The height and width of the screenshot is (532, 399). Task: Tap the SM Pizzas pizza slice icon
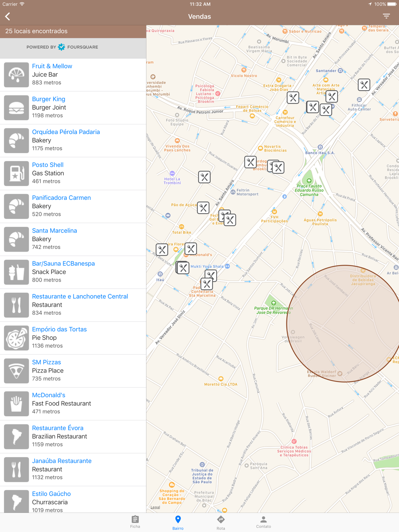[16, 371]
